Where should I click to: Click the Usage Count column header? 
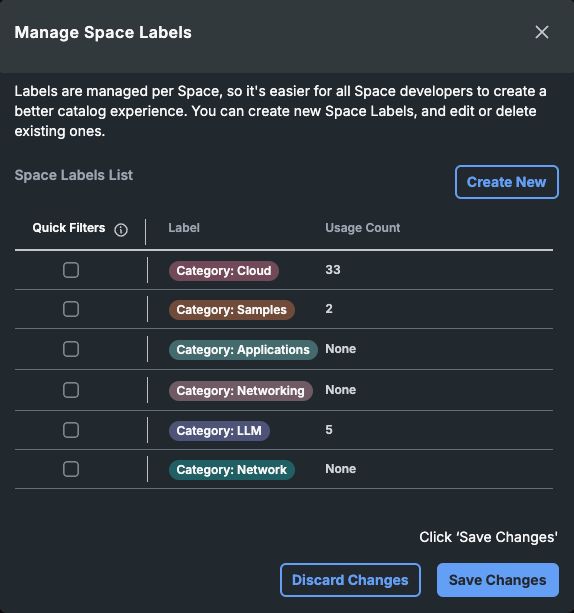point(362,228)
